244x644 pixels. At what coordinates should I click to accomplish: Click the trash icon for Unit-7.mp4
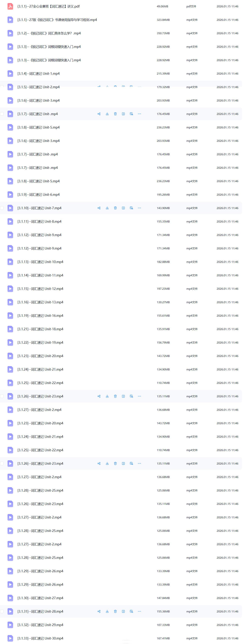[x=115, y=208]
